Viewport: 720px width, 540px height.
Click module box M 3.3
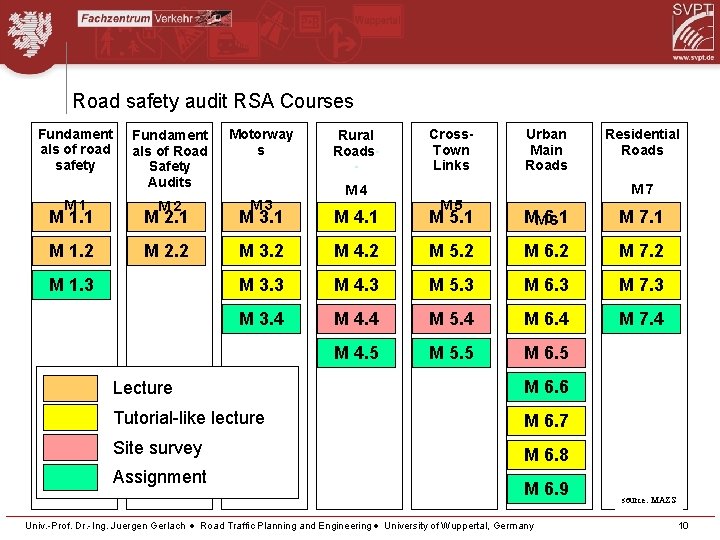(x=261, y=285)
